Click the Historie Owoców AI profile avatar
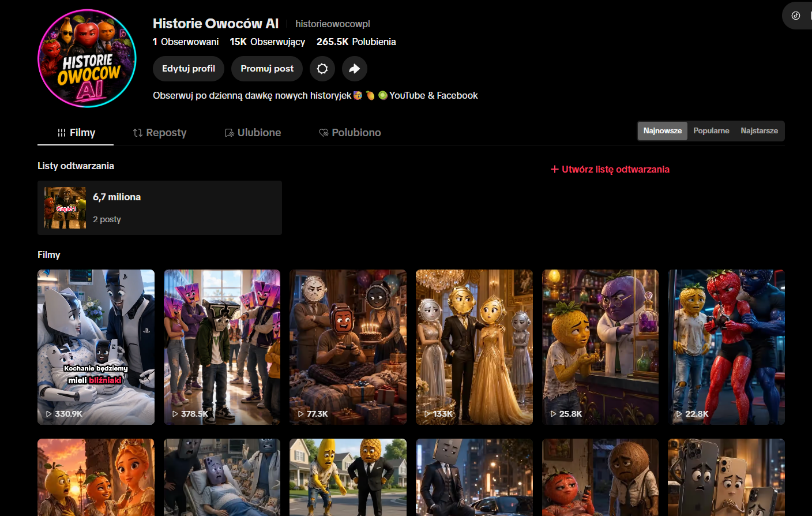 click(x=87, y=58)
